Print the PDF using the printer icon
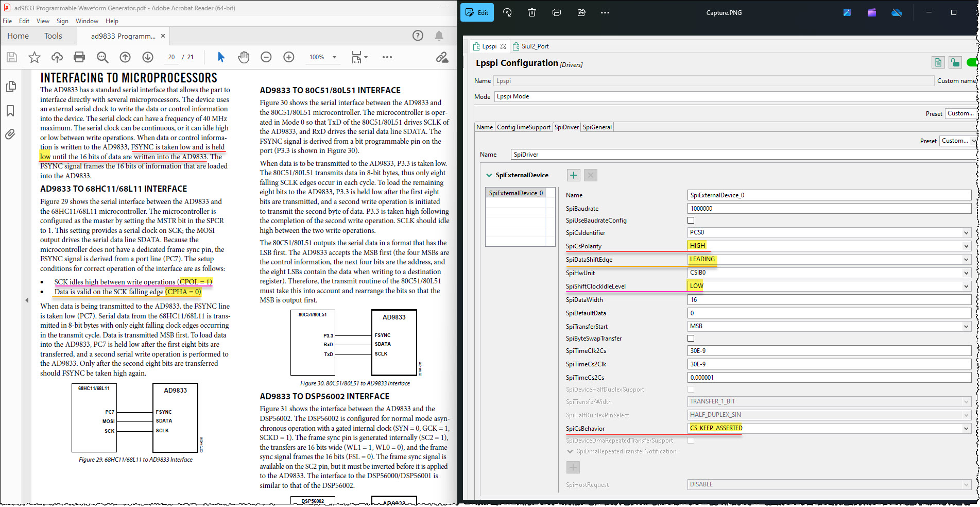Image resolution: width=980 pixels, height=507 pixels. (x=79, y=57)
